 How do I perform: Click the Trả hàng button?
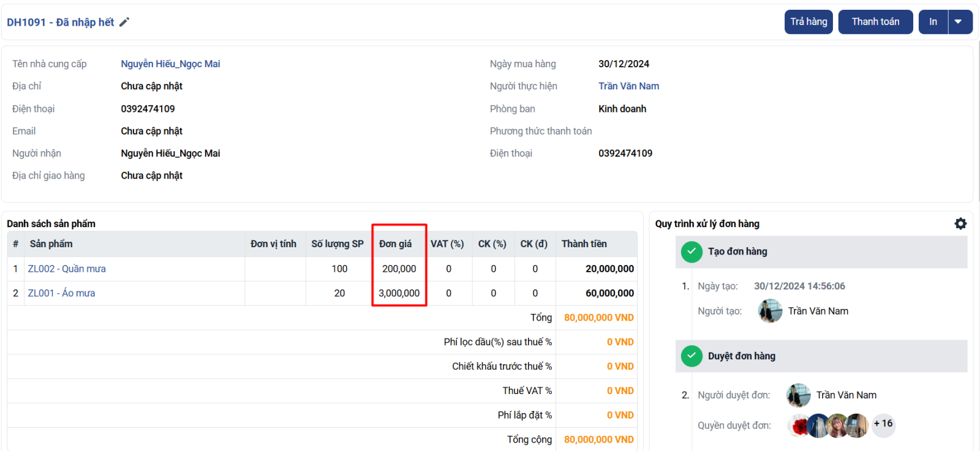809,22
